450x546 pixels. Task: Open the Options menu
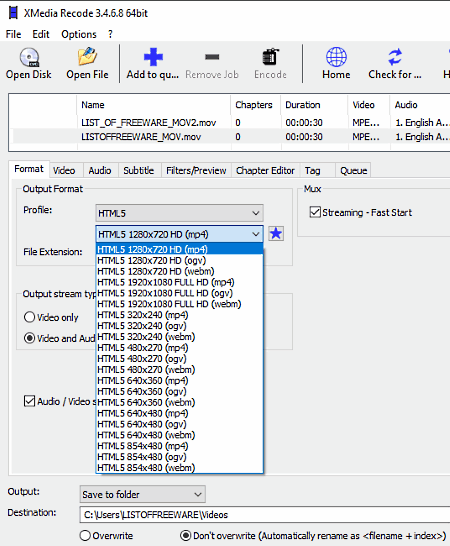(x=79, y=34)
